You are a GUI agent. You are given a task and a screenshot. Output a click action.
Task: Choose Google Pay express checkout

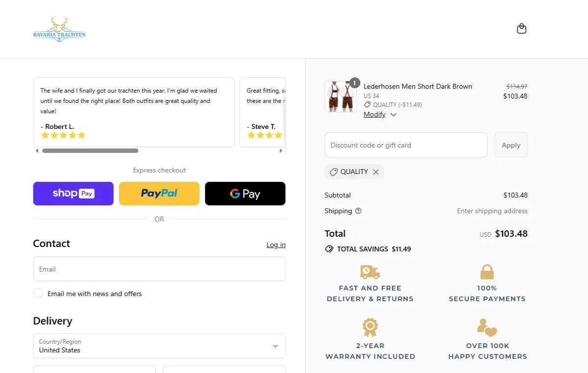245,194
